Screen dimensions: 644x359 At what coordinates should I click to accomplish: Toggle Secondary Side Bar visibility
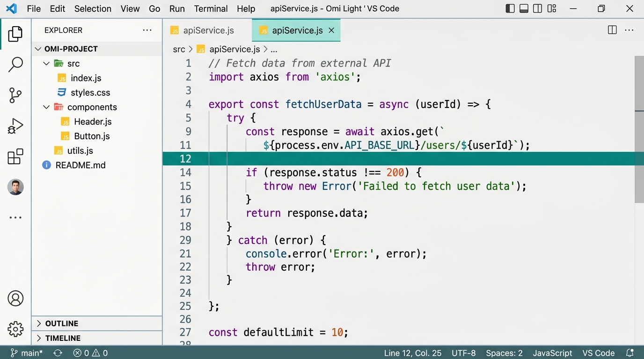(x=538, y=8)
